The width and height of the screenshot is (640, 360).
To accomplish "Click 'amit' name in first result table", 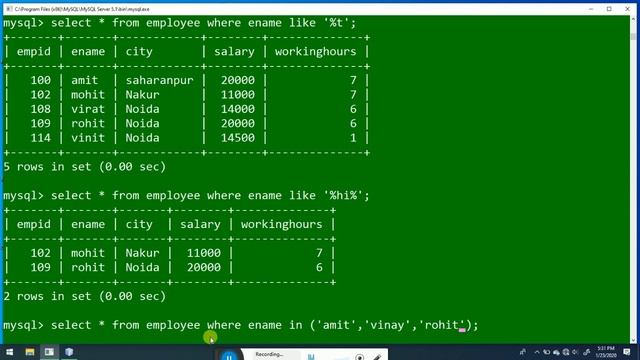I will point(84,80).
